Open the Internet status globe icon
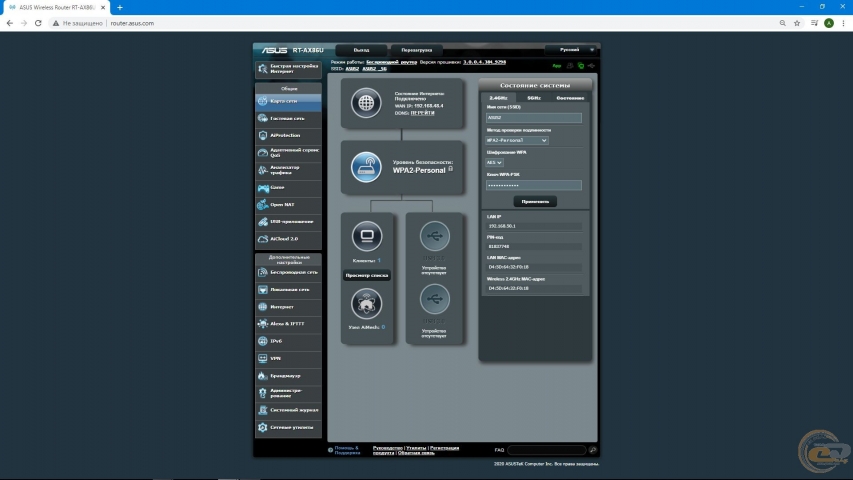The height and width of the screenshot is (480, 853). point(366,102)
